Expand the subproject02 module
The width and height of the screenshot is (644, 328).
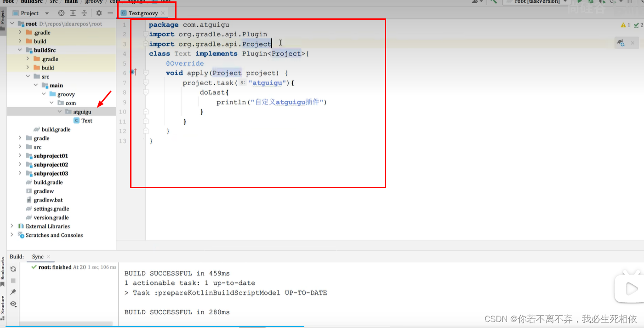(x=20, y=165)
